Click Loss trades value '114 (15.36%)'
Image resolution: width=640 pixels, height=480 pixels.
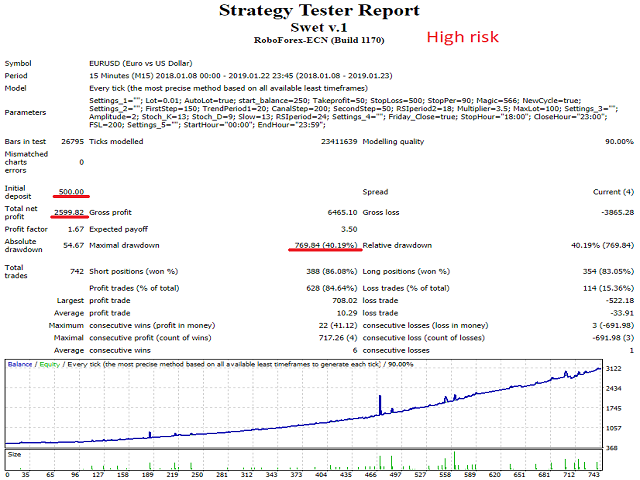(x=608, y=289)
